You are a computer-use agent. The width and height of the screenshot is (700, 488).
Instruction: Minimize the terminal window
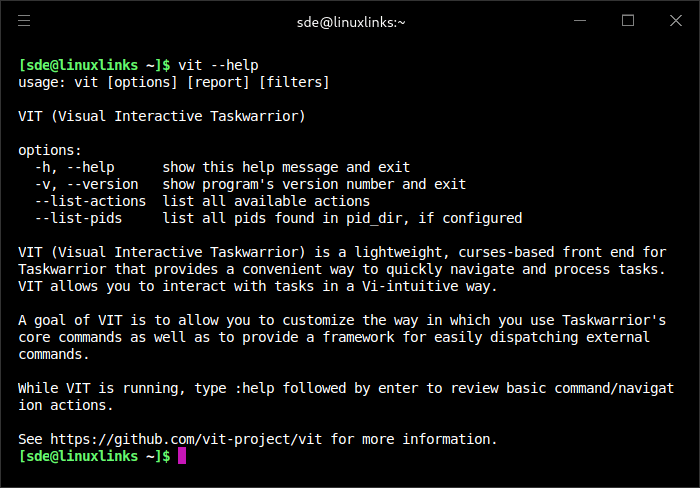[580, 21]
